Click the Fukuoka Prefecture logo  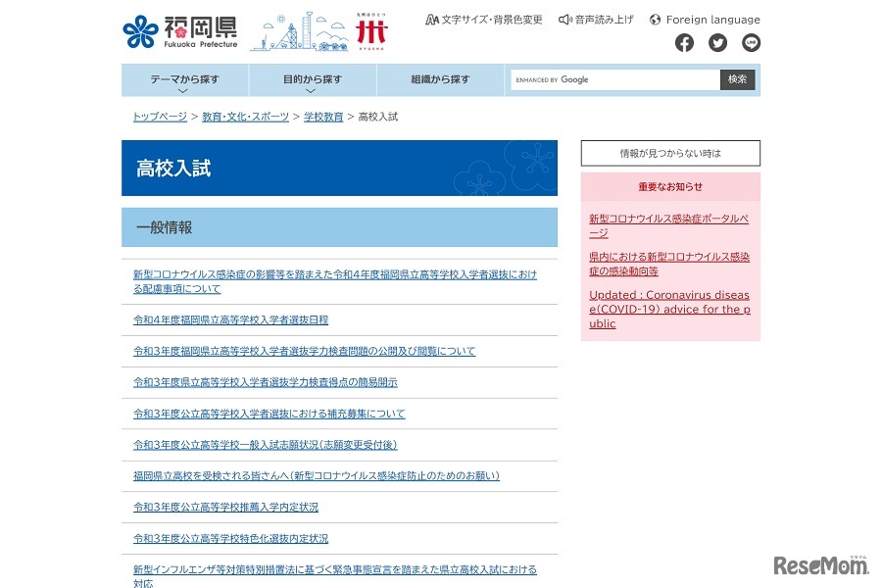[180, 31]
